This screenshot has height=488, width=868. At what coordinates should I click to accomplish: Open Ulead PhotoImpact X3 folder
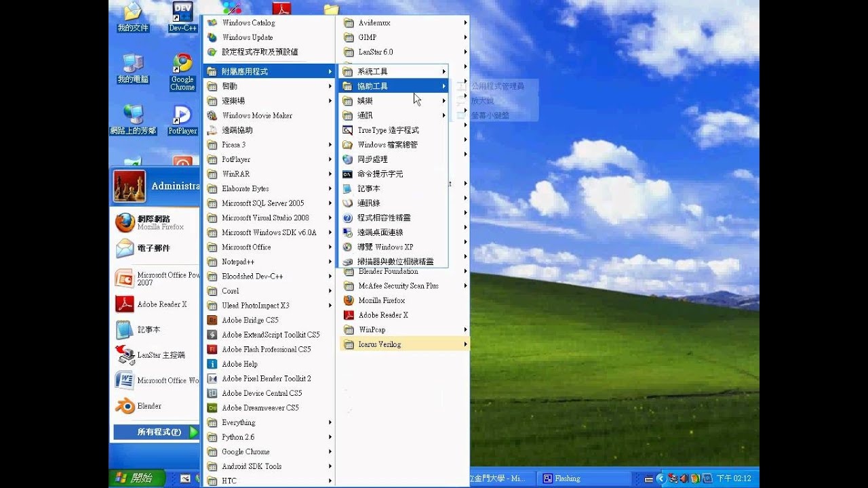(x=269, y=306)
